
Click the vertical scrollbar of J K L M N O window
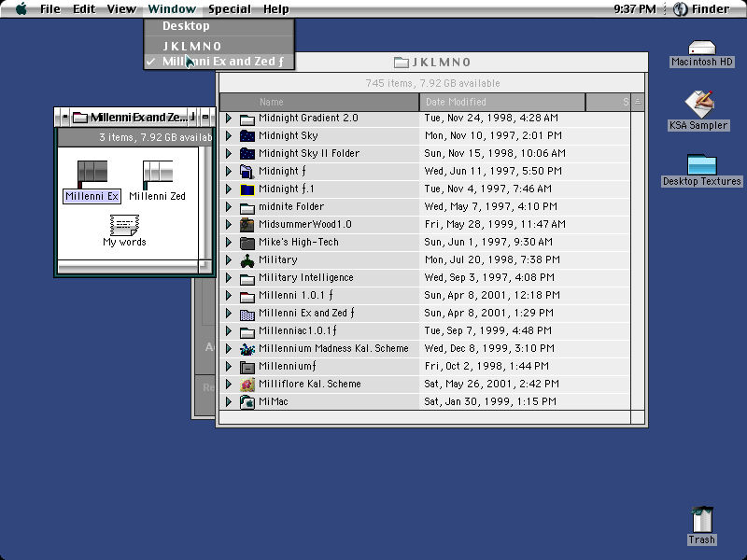pos(638,261)
